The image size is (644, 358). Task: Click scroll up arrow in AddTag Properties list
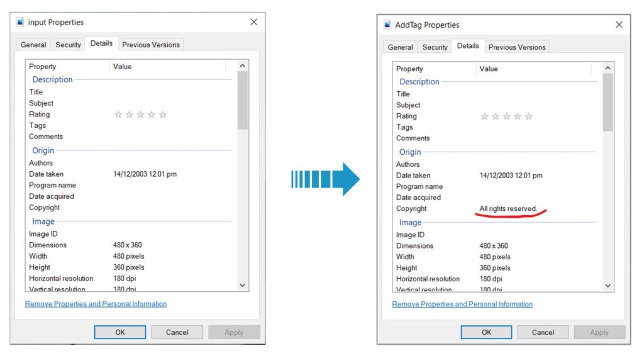[x=608, y=69]
